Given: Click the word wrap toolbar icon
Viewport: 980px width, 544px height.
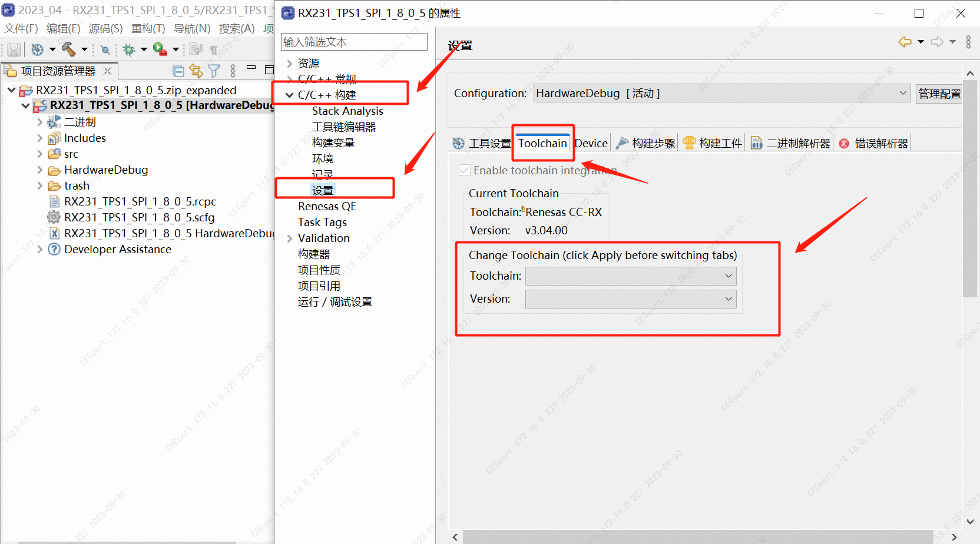Looking at the screenshot, I should coord(196,49).
